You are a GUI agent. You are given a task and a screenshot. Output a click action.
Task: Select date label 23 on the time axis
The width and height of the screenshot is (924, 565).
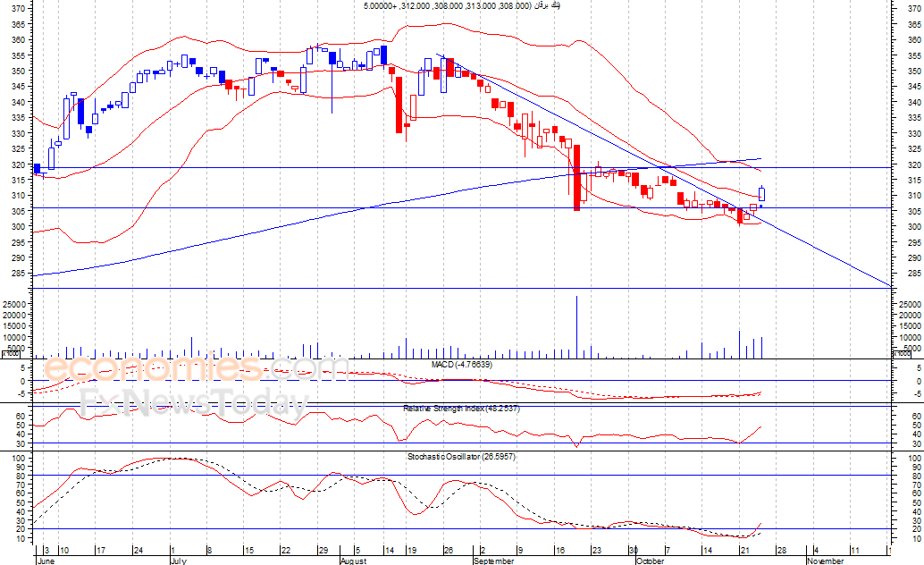(596, 551)
